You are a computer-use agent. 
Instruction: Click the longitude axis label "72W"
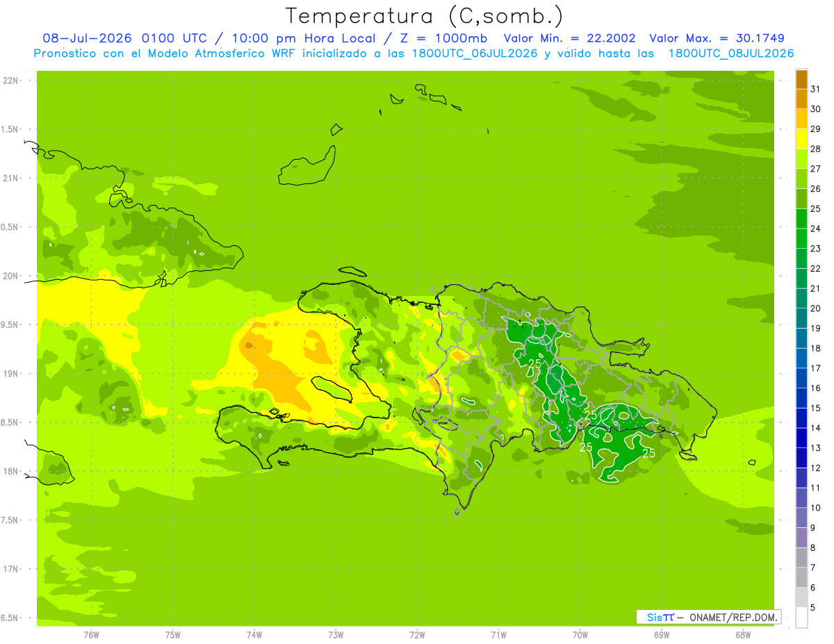[x=418, y=635]
